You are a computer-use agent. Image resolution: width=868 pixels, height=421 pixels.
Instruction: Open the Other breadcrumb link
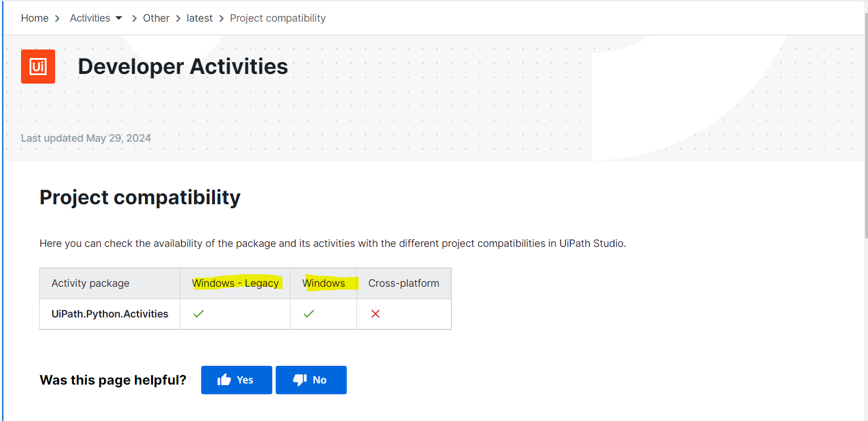pos(156,18)
